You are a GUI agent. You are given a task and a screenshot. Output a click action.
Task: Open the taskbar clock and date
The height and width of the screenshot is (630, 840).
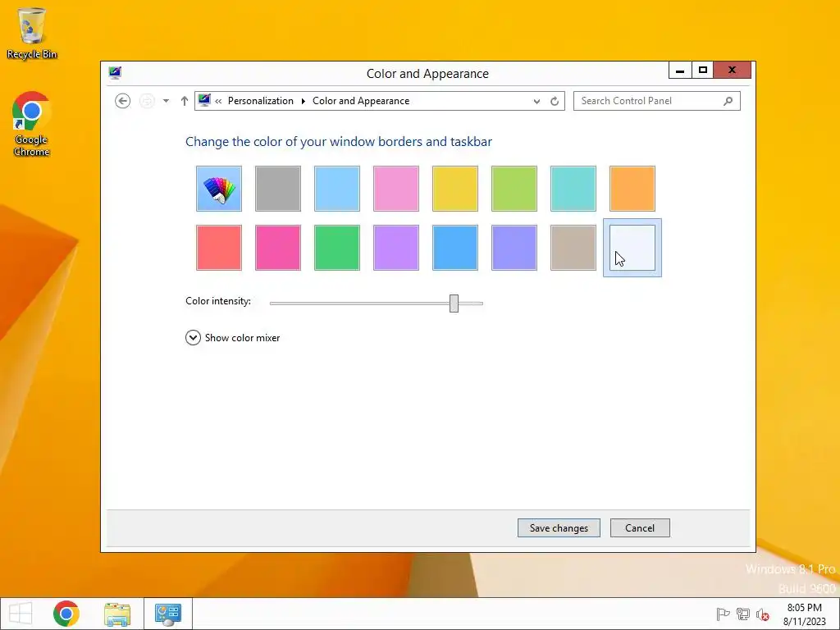pyautogui.click(x=804, y=614)
